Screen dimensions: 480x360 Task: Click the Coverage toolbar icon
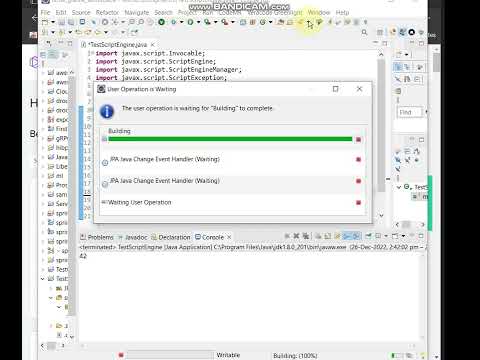(207, 22)
